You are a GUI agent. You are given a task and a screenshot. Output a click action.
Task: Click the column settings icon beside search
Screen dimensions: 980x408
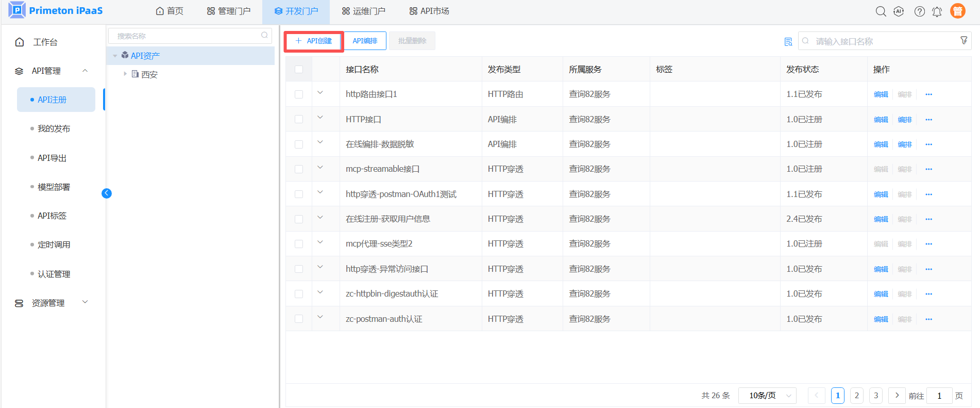pos(788,42)
